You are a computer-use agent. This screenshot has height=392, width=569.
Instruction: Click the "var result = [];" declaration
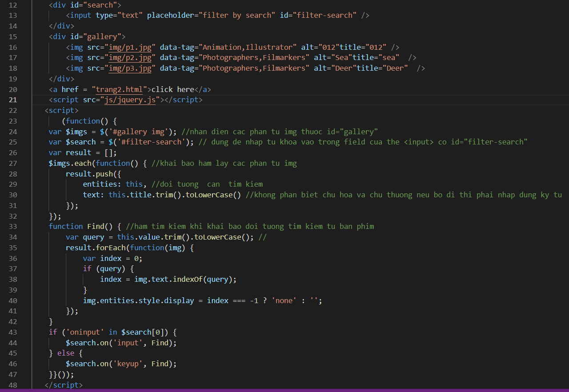click(x=83, y=152)
